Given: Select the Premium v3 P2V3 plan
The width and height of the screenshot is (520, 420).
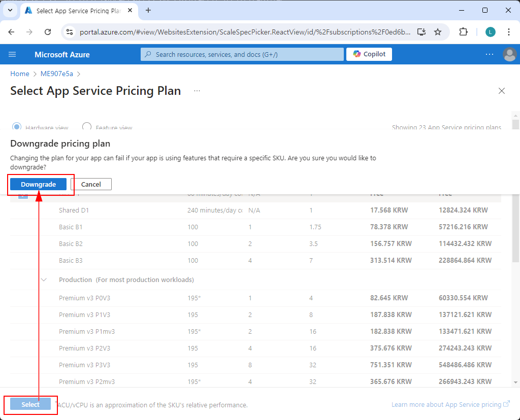Looking at the screenshot, I should tap(256, 348).
